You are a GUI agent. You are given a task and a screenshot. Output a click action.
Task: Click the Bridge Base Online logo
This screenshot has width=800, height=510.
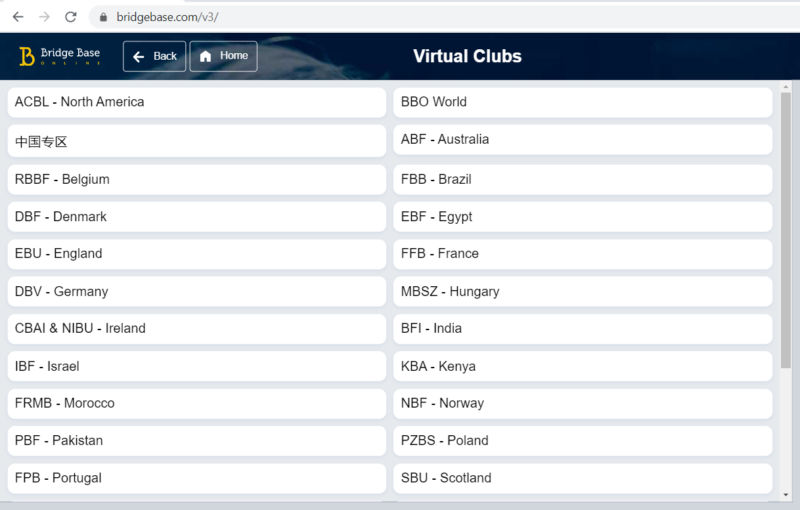point(60,56)
